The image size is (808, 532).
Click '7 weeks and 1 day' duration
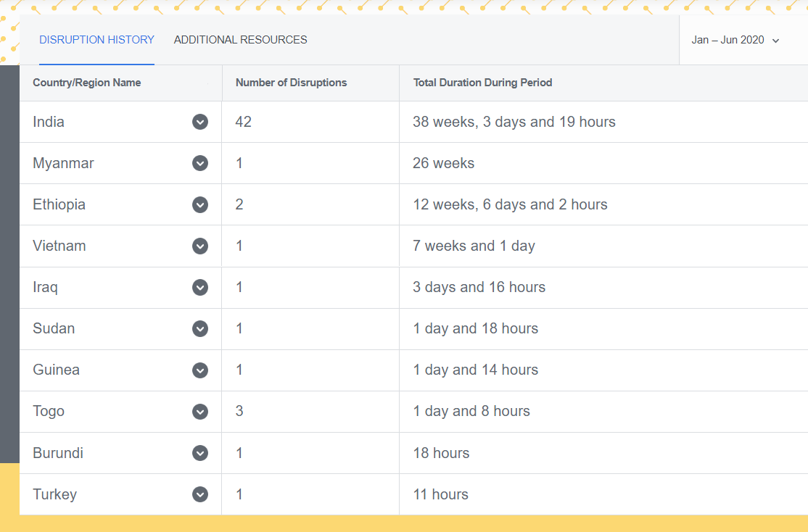[474, 246]
